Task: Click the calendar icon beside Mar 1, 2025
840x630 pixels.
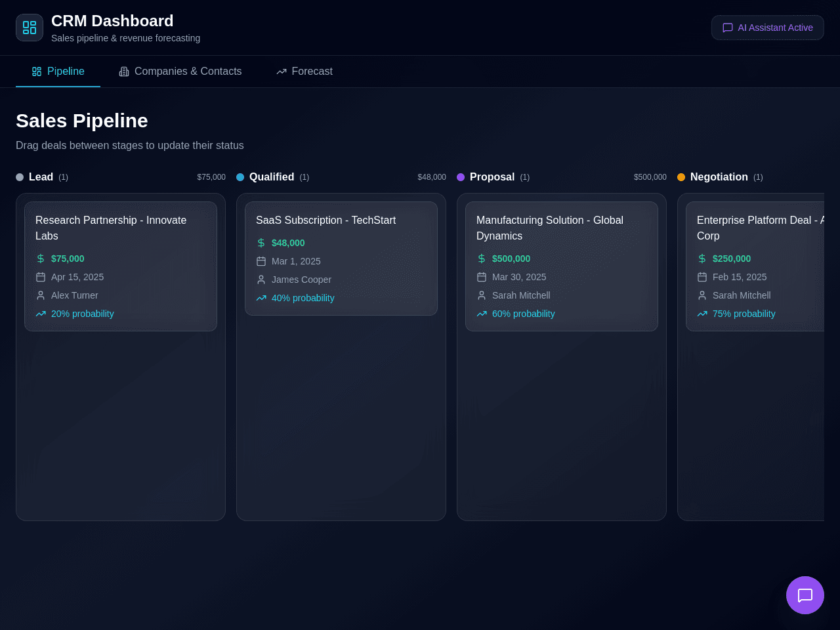Action: pyautogui.click(x=261, y=261)
